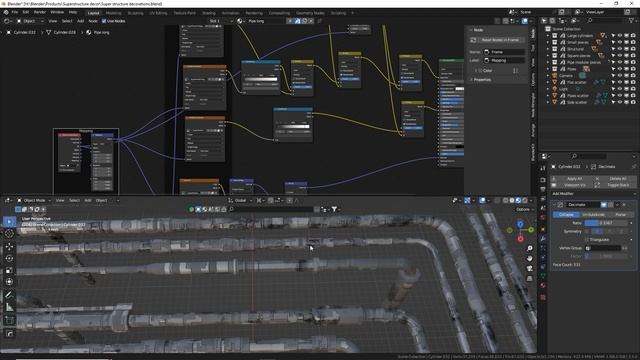
Task: Select the Add Cube tool
Action: pos(9,320)
